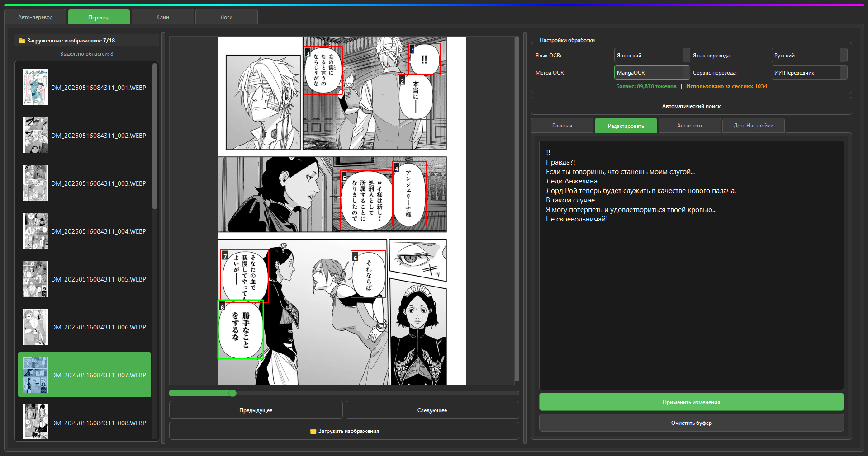Open the Язык OCR dropdown (Японский)
The width and height of the screenshot is (868, 456).
[651, 56]
